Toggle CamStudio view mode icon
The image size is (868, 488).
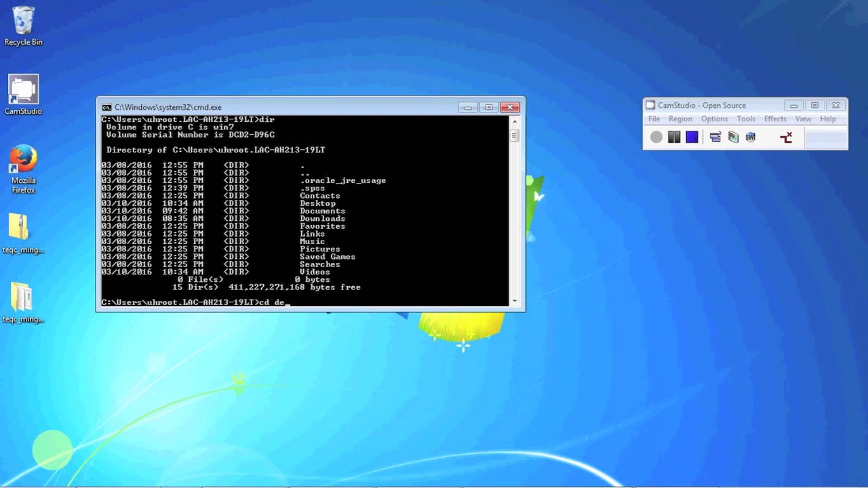(x=715, y=137)
